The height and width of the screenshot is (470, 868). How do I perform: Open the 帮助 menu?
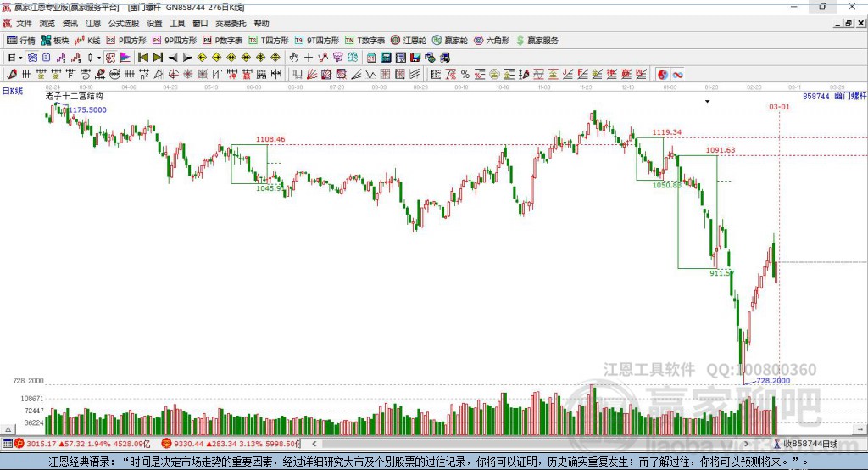[261, 23]
